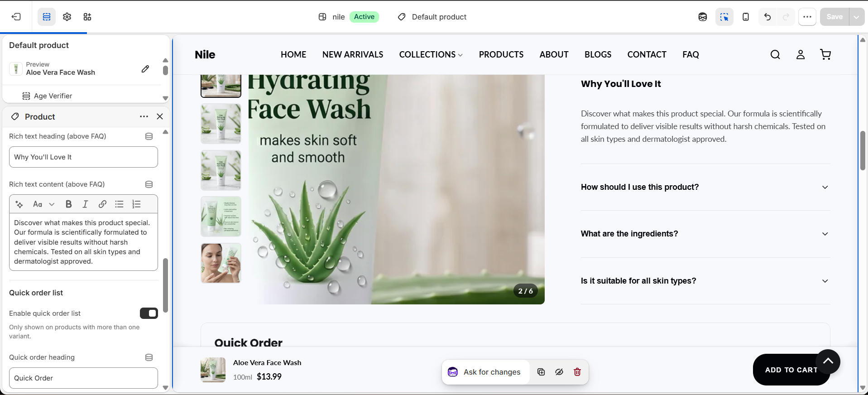Connect dynamic source for rich text heading
The width and height of the screenshot is (868, 395).
[149, 136]
